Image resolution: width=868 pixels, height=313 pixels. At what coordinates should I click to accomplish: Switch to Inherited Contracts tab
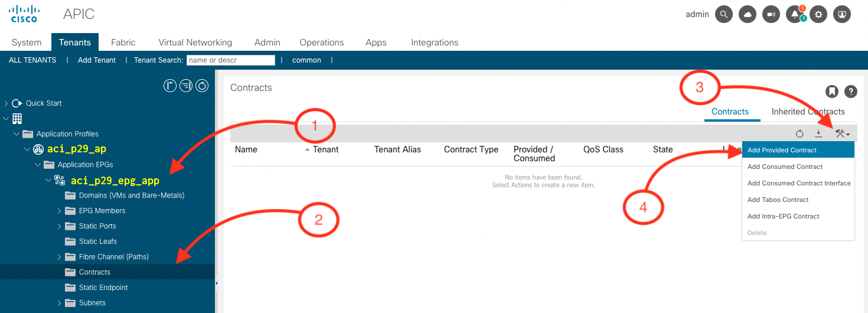tap(808, 112)
